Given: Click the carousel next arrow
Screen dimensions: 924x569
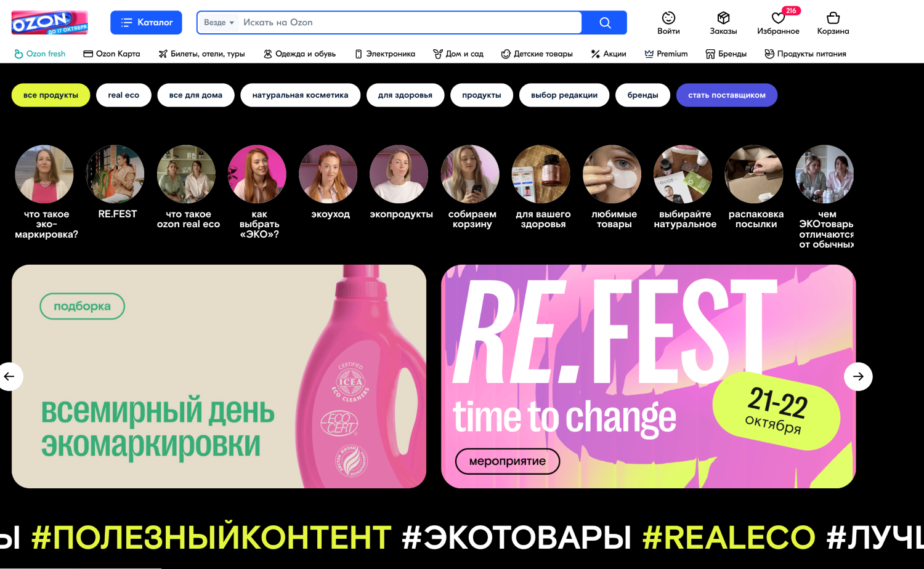Looking at the screenshot, I should click(858, 376).
